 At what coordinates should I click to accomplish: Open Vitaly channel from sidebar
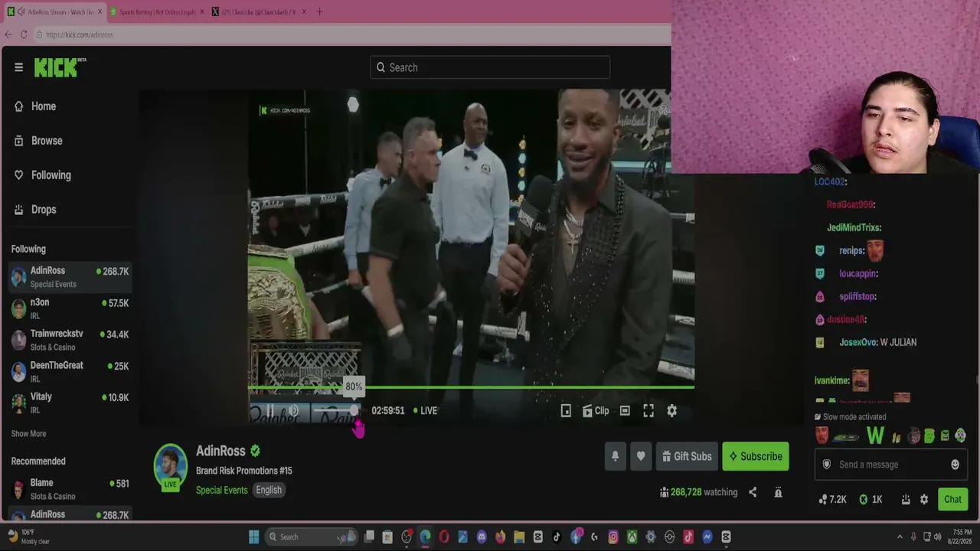click(x=70, y=403)
